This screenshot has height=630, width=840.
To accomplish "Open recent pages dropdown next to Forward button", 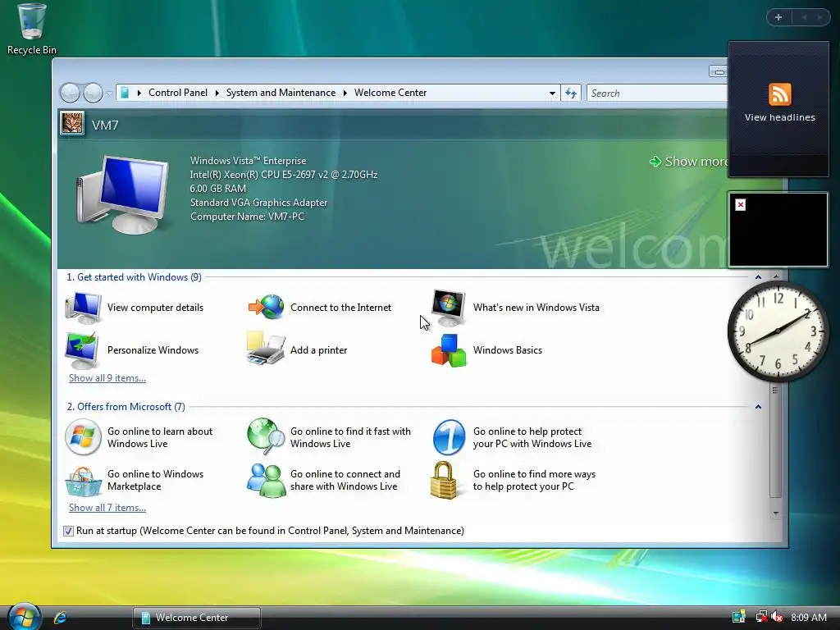I will [109, 94].
